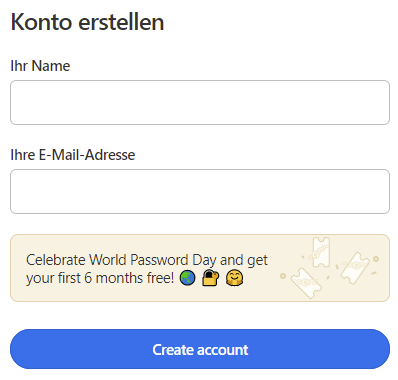Click the Ihr Name label
This screenshot has width=398, height=380.
(x=40, y=66)
